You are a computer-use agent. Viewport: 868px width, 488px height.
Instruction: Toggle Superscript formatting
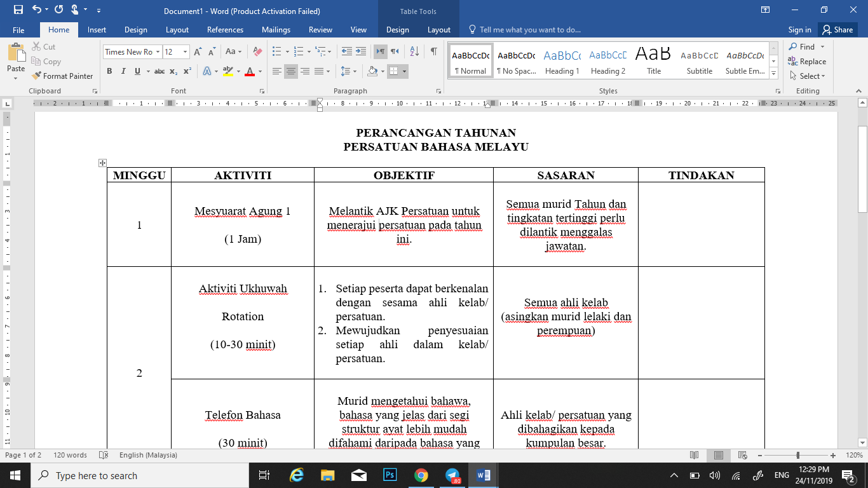click(187, 71)
